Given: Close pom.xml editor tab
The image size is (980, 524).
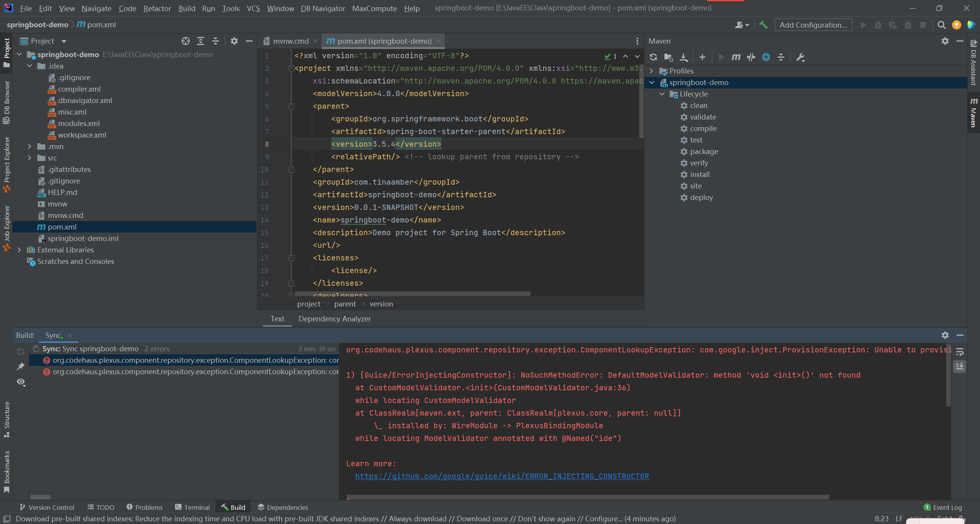Looking at the screenshot, I should click(438, 41).
